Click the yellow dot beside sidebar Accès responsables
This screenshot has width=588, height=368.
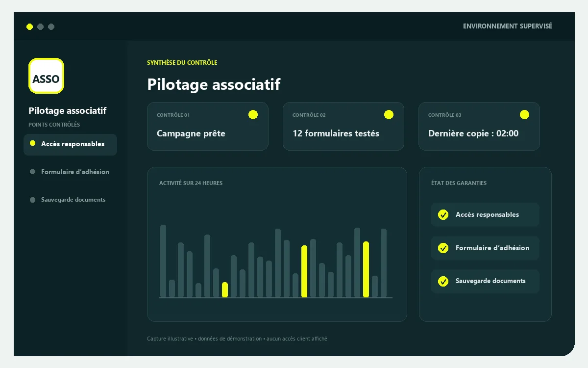click(x=32, y=143)
